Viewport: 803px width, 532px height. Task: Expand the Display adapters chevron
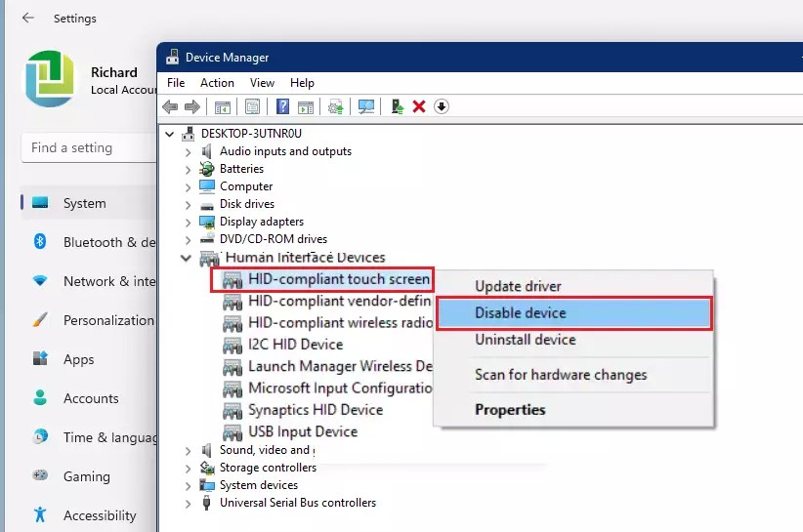click(x=188, y=223)
